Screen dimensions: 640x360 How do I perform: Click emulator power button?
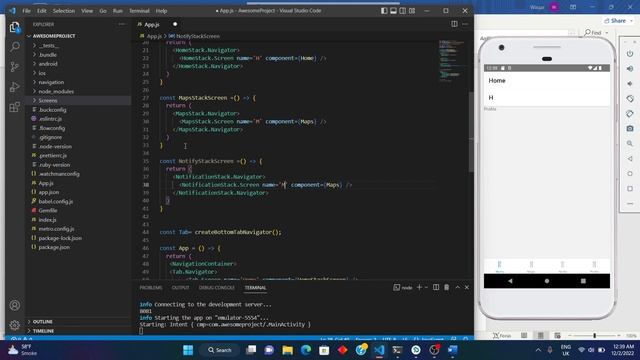630,53
